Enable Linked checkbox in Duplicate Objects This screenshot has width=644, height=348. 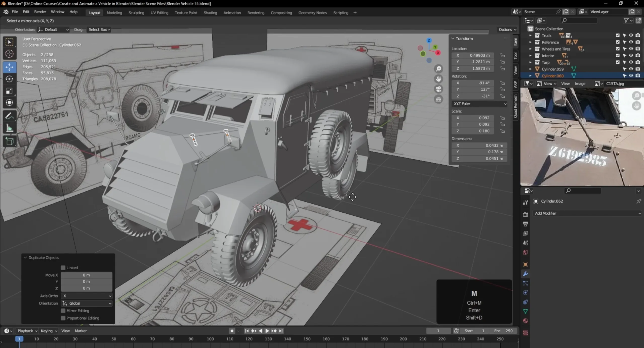[x=63, y=267]
